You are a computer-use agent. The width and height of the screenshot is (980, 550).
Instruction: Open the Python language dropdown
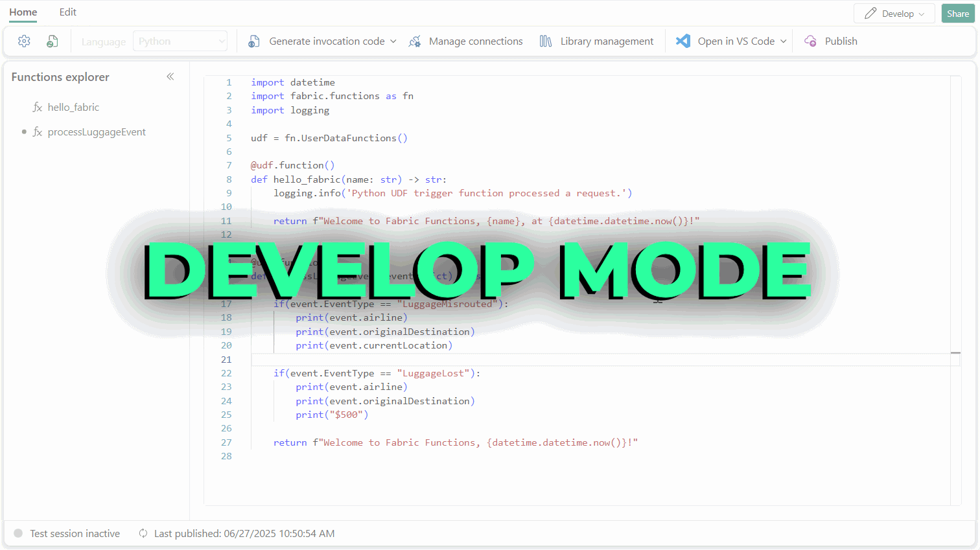tap(180, 41)
